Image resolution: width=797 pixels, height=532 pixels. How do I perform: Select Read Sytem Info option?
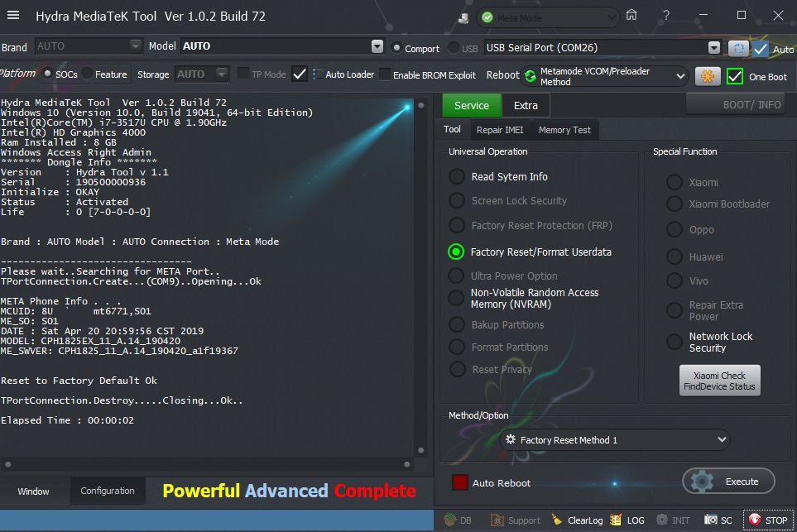tap(457, 176)
